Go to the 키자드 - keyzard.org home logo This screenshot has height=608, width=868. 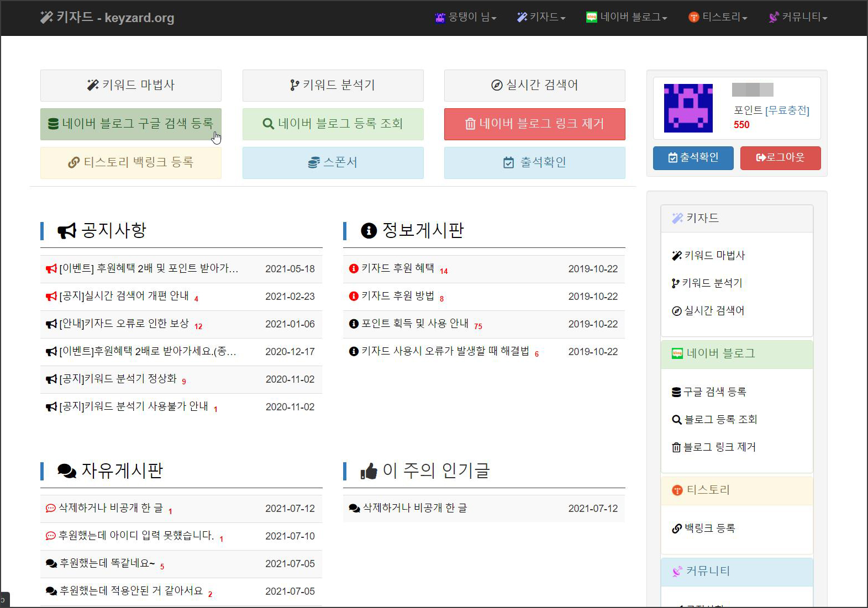(107, 18)
